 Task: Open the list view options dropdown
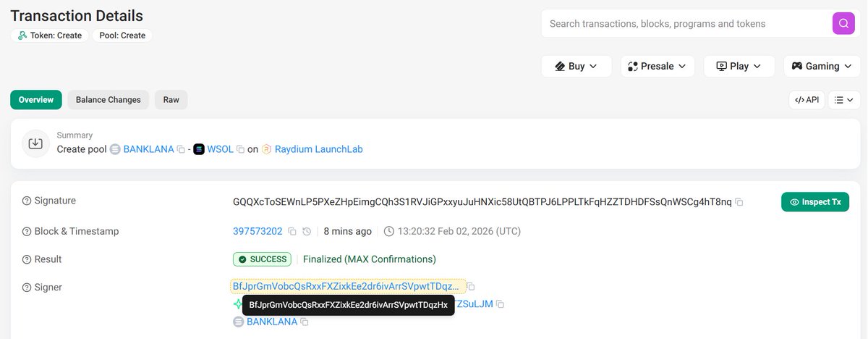(844, 100)
